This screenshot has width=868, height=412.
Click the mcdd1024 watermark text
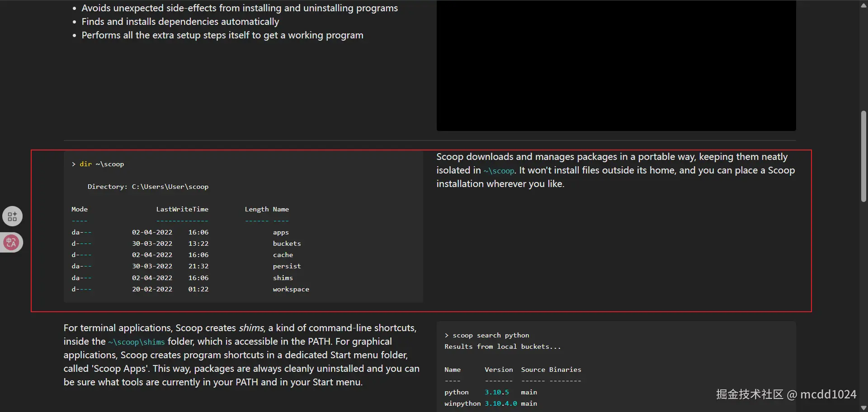pyautogui.click(x=828, y=394)
